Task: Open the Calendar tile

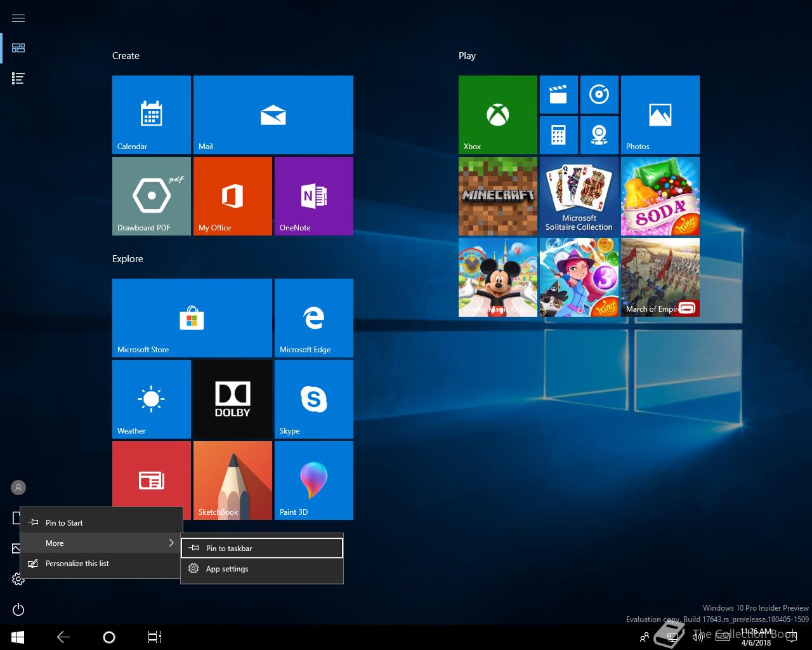Action: coord(152,115)
